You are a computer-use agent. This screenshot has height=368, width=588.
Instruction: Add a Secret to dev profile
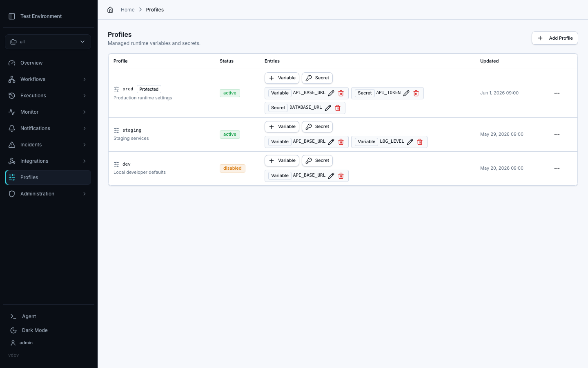(317, 161)
